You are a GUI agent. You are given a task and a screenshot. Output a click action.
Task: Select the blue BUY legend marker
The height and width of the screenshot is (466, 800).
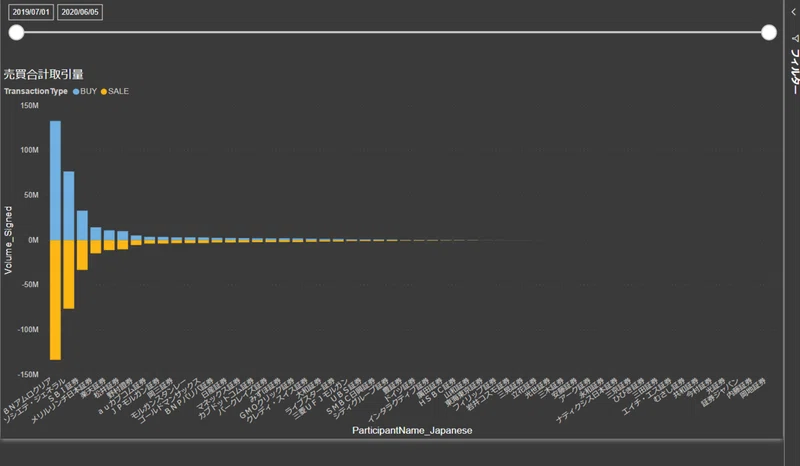[76, 91]
